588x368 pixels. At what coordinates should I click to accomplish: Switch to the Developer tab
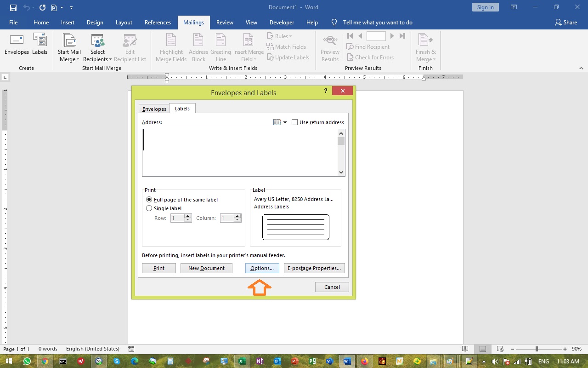(282, 22)
